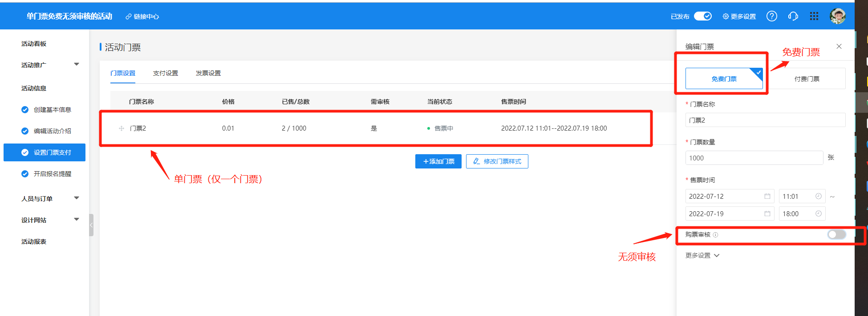Viewport: 868px width, 316px height.
Task: Click the user avatar in header
Action: click(x=837, y=16)
